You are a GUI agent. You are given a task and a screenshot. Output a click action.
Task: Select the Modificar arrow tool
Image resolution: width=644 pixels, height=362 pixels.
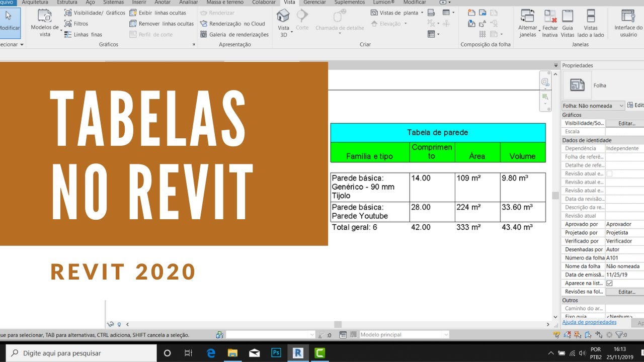(x=9, y=22)
